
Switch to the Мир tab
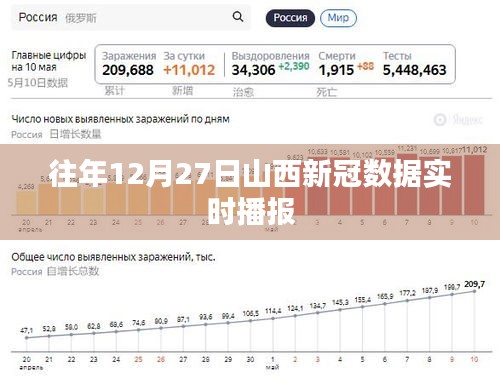click(x=338, y=18)
